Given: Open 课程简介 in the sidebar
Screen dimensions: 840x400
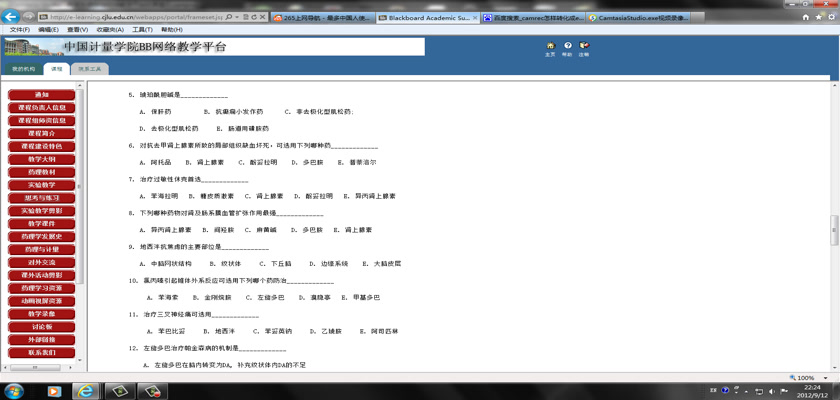Looking at the screenshot, I should (41, 133).
